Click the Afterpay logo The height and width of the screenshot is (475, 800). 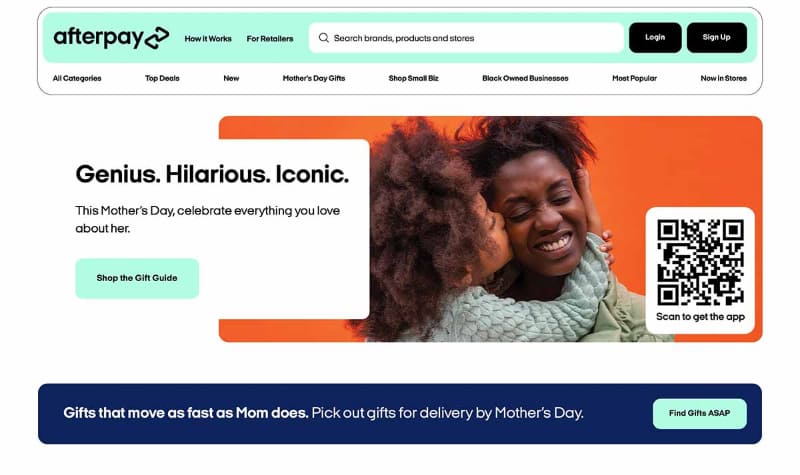111,38
